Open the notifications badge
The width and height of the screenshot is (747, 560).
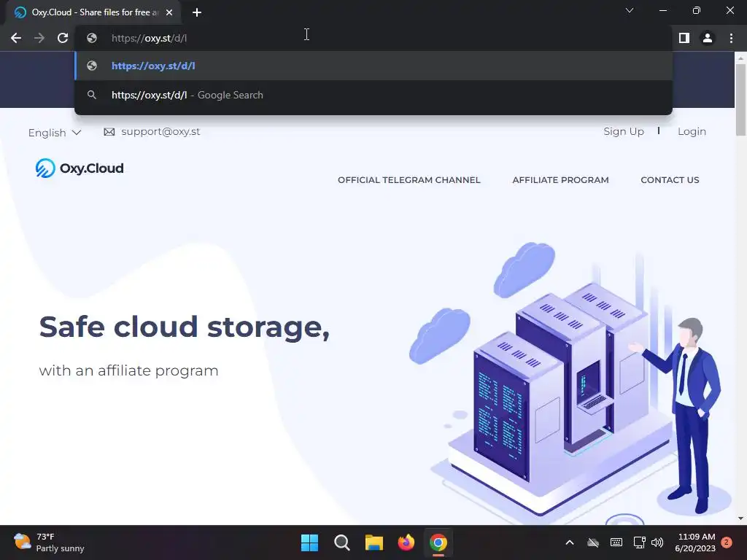(x=727, y=542)
